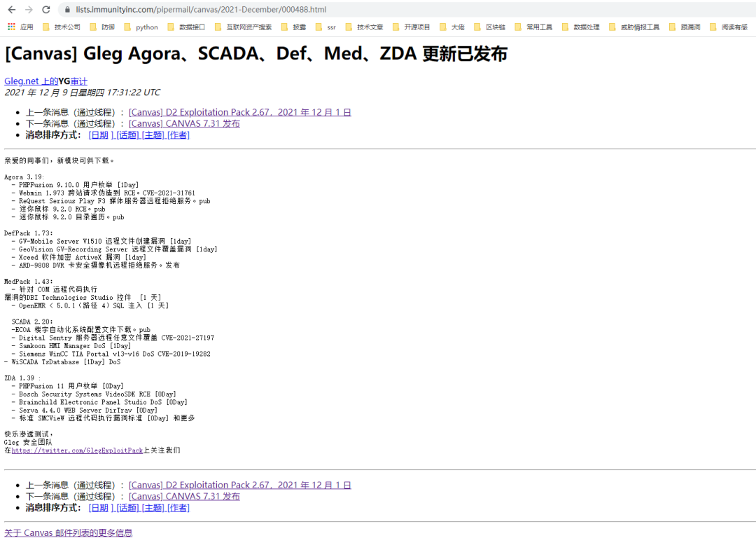Click the 'Brainchild Electronic Panel Studio DoS' line
This screenshot has width=756, height=538.
pyautogui.click(x=100, y=402)
